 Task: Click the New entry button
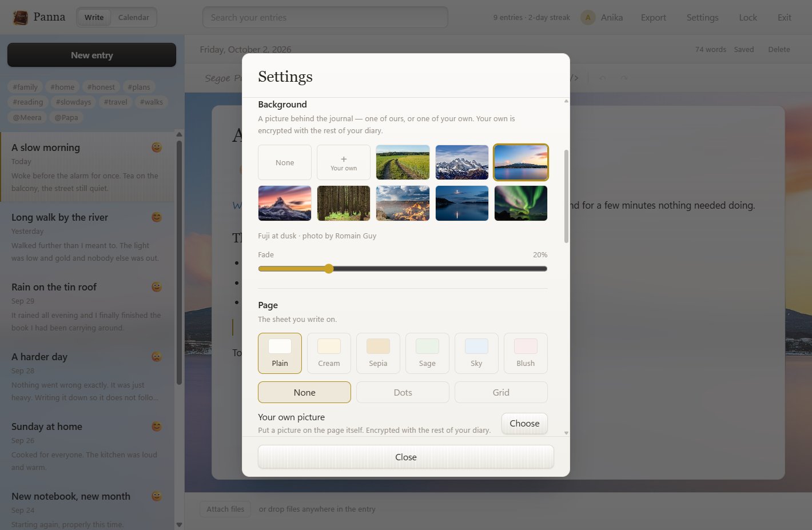[91, 55]
